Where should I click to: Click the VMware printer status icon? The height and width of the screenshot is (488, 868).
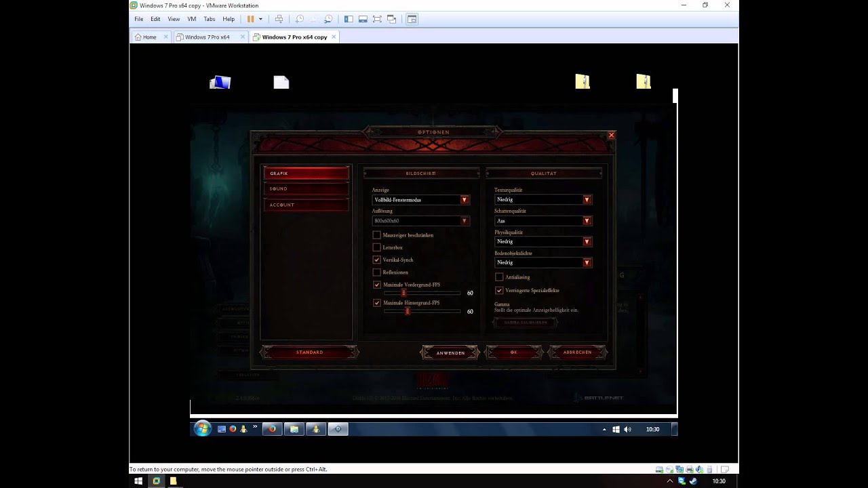(689, 469)
